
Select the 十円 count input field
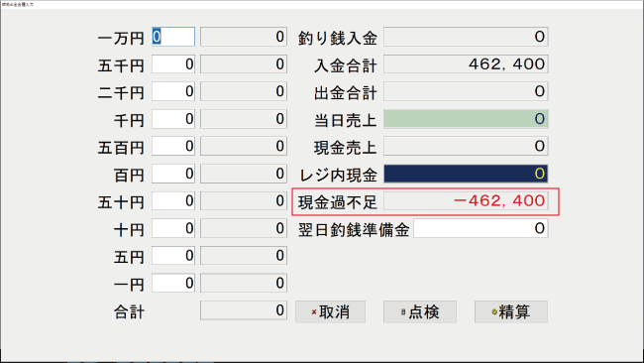point(173,228)
